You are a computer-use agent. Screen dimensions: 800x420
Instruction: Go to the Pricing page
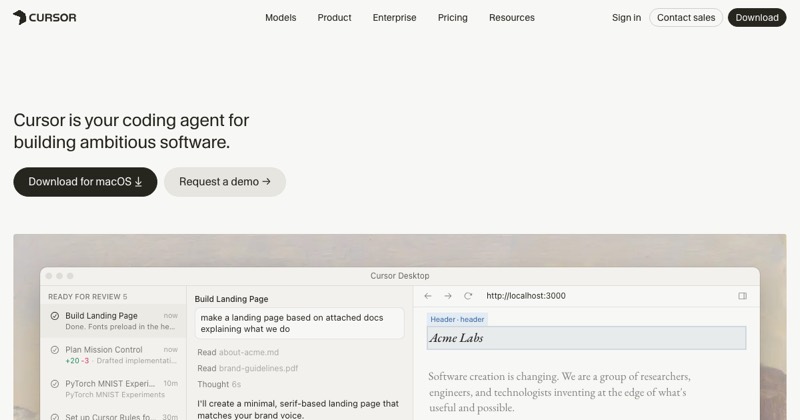(453, 17)
